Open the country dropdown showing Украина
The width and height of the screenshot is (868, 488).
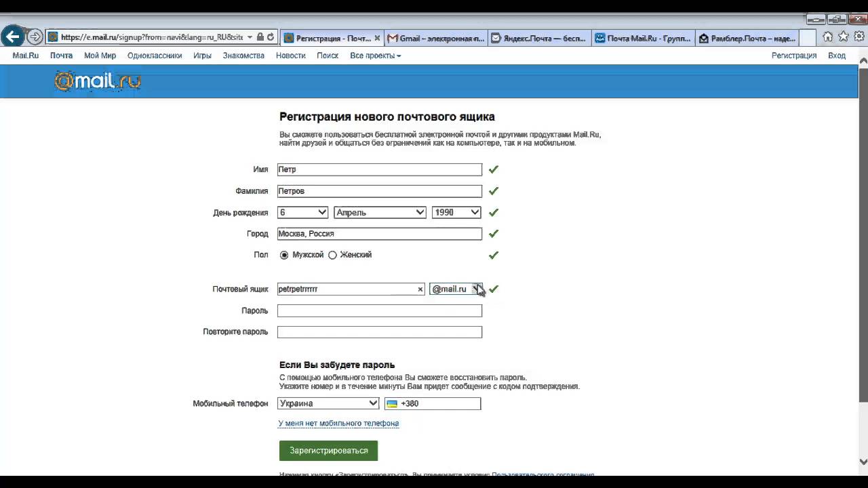click(328, 403)
